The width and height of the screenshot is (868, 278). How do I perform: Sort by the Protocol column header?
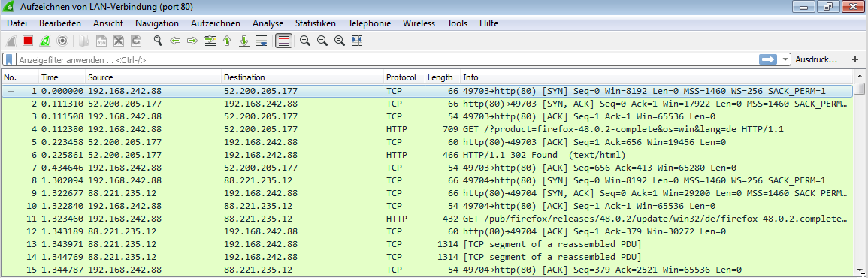404,77
